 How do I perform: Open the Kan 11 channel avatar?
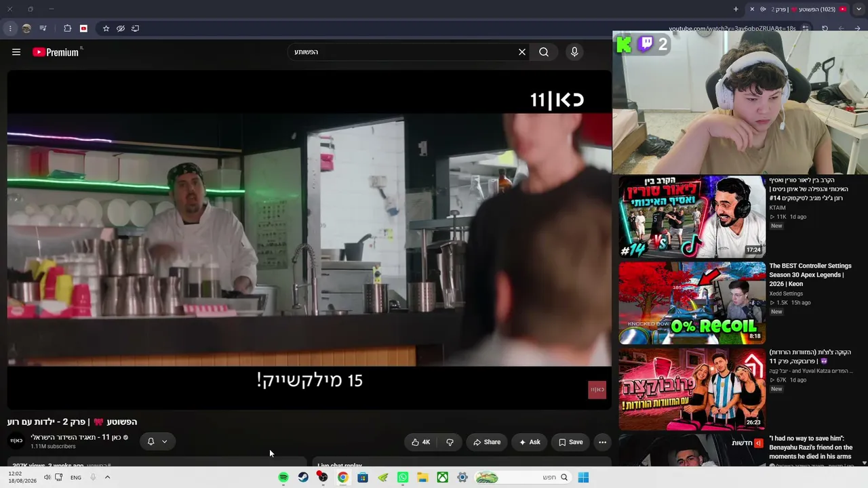coord(16,441)
